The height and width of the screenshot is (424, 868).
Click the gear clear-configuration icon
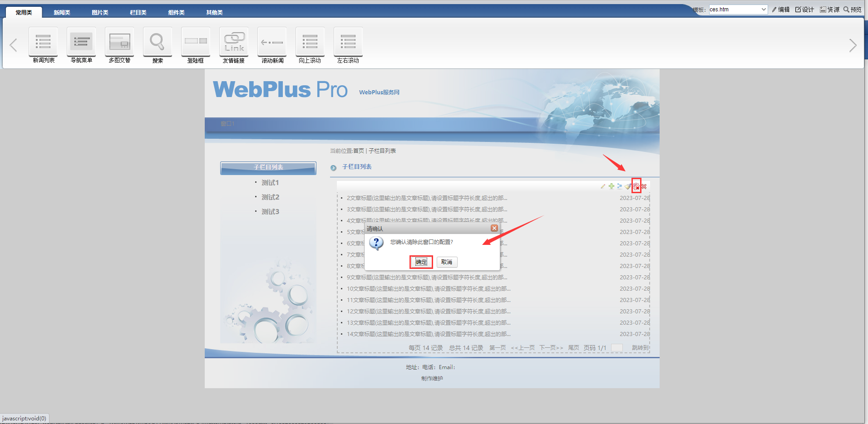tap(636, 186)
